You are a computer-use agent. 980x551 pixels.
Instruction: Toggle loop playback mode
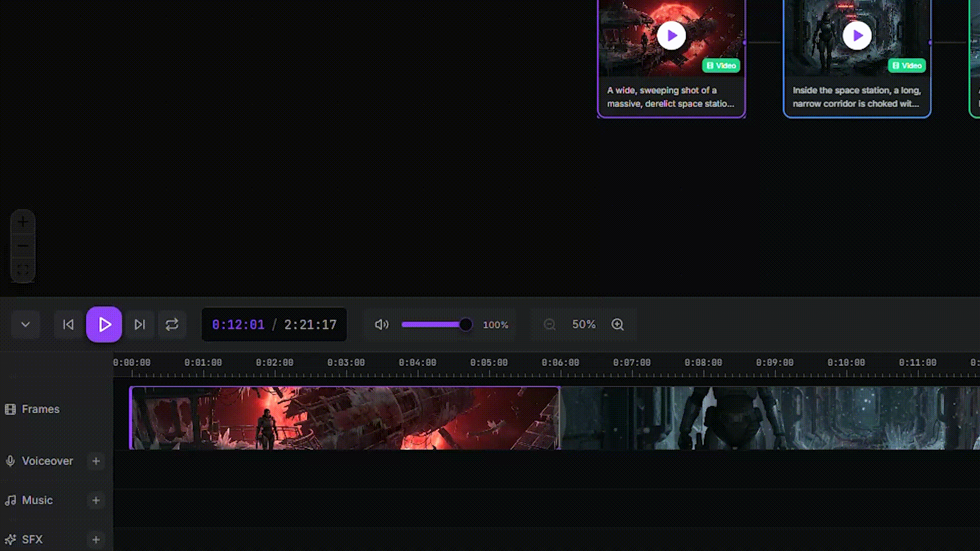[x=172, y=324]
